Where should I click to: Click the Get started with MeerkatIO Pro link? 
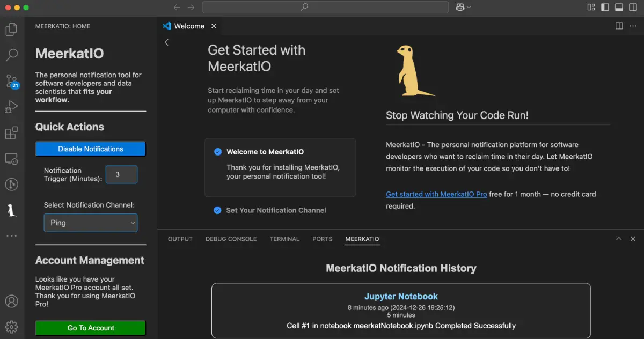coord(436,194)
